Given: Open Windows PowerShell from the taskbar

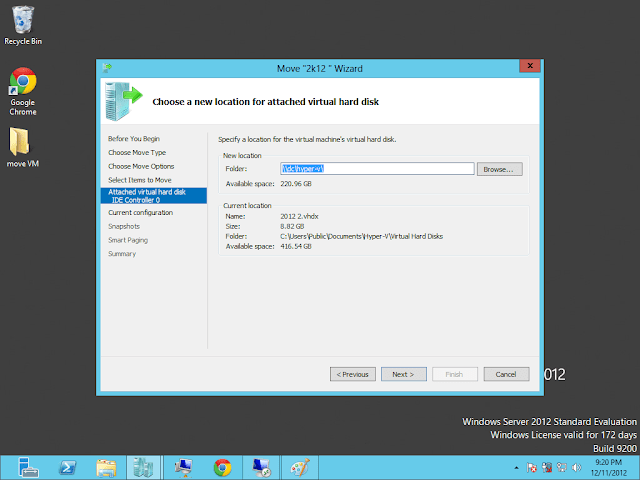Looking at the screenshot, I should coord(66,467).
